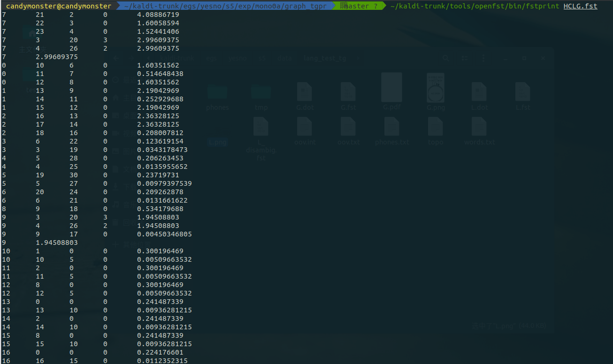Select the L_disambig.fst file icon
Viewport: 613px width, 364px height.
261,127
